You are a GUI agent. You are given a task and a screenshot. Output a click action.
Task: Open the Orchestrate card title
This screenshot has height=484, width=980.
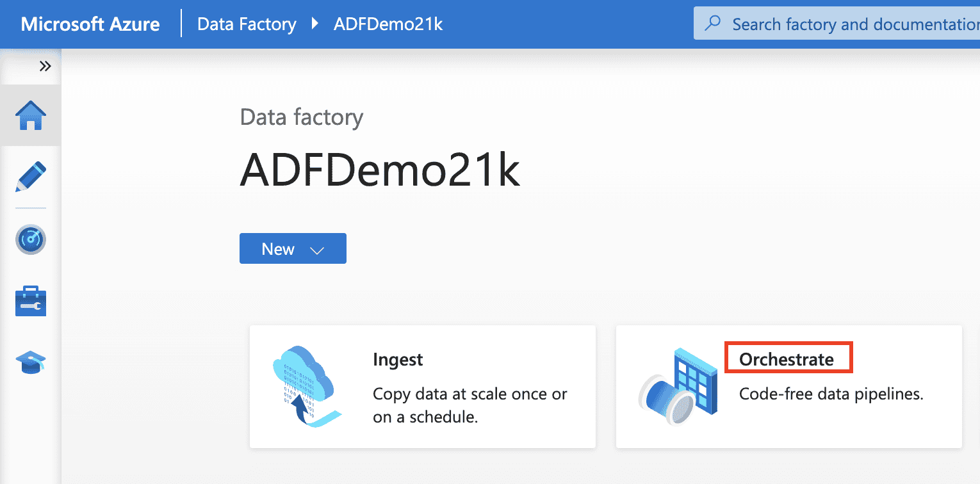(x=787, y=359)
